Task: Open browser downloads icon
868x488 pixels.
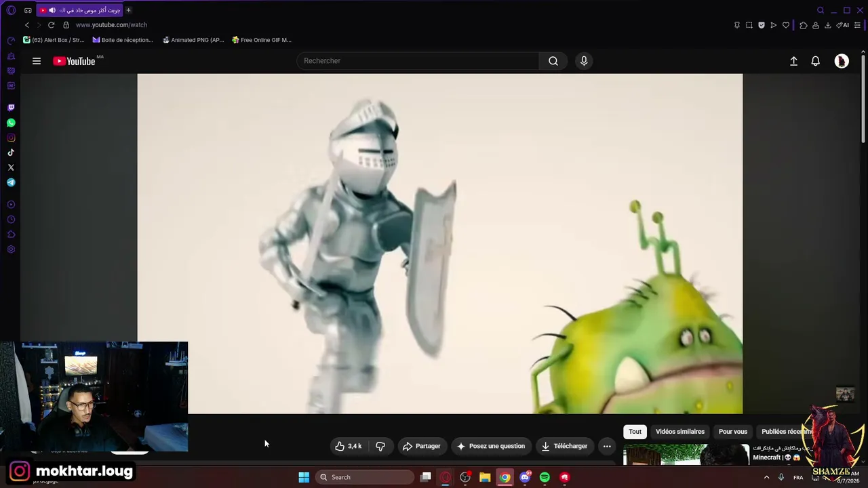Action: [x=828, y=25]
